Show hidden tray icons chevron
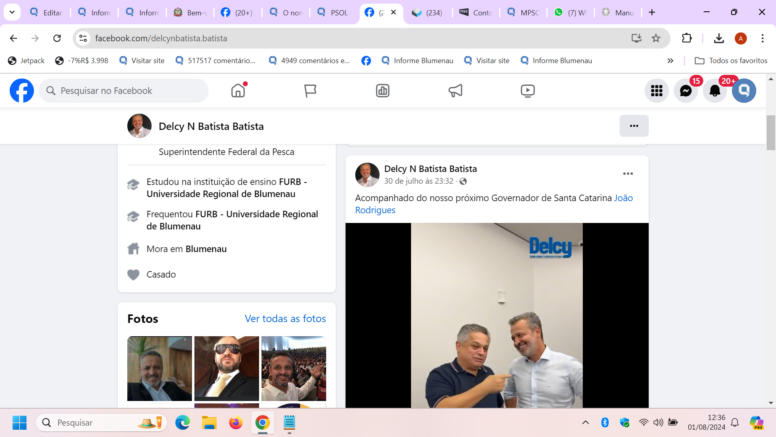This screenshot has height=437, width=776. point(585,422)
